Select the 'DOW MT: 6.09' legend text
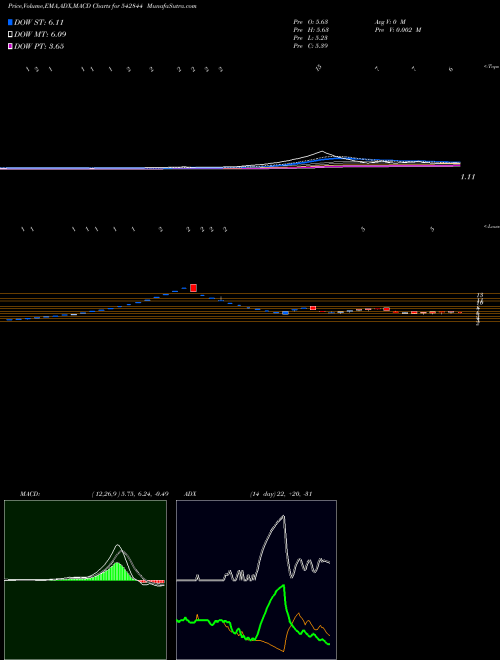The width and height of the screenshot is (500, 660). pos(40,35)
